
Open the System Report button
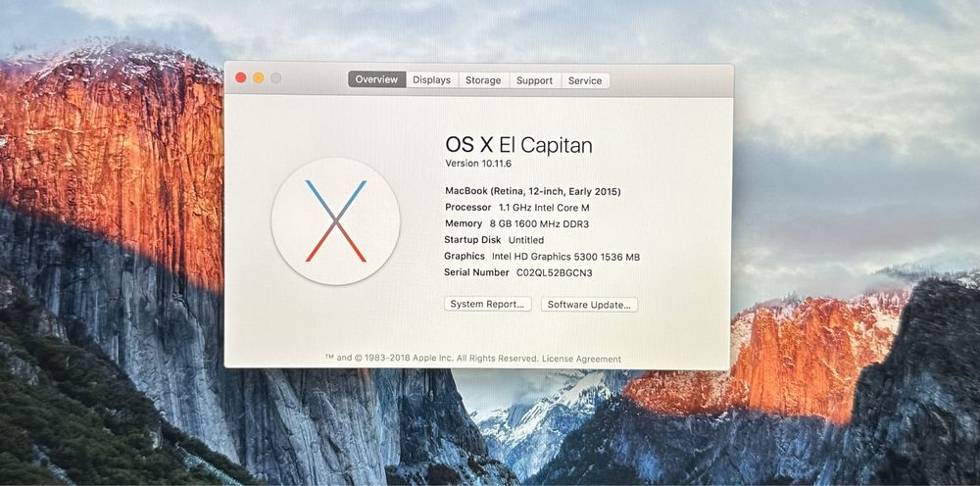point(487,304)
